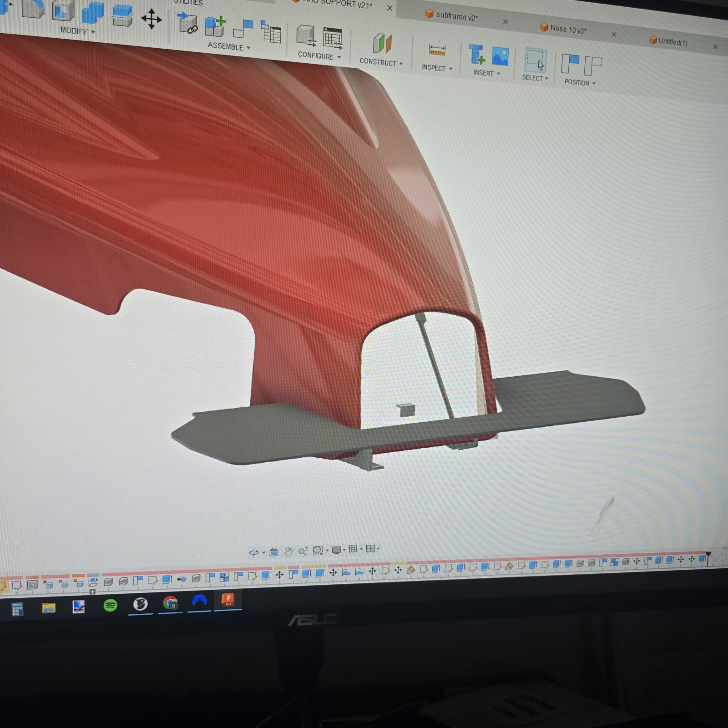Open the Change Parameters table icon

point(333,38)
